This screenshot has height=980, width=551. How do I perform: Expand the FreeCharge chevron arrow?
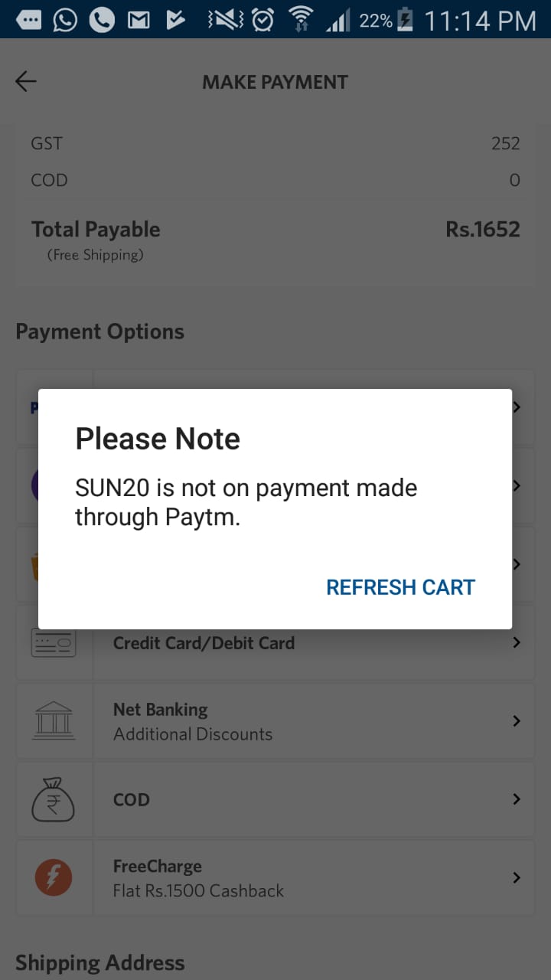(517, 877)
